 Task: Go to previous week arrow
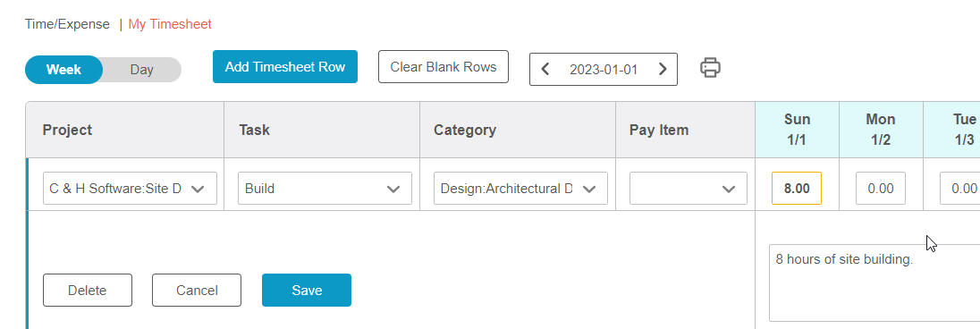point(545,69)
